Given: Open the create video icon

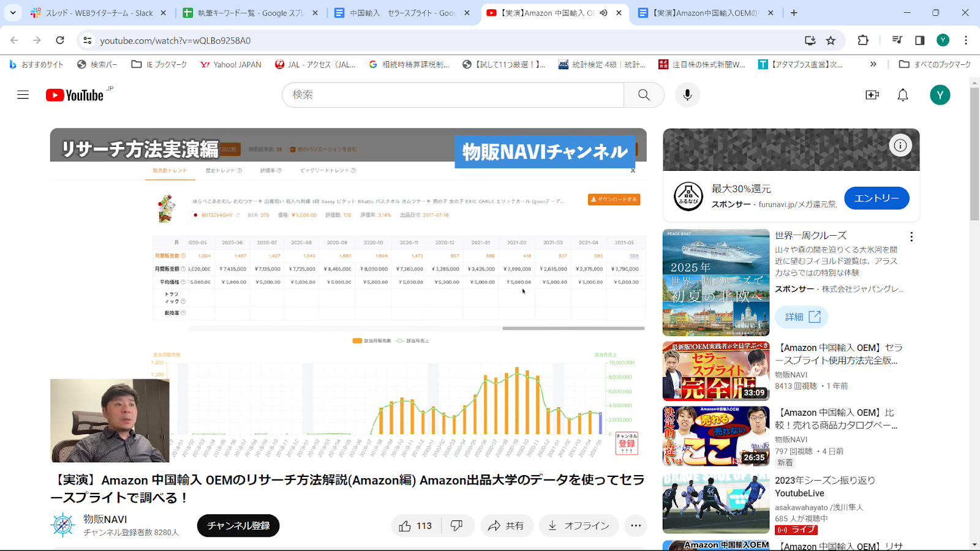Looking at the screenshot, I should tap(872, 95).
